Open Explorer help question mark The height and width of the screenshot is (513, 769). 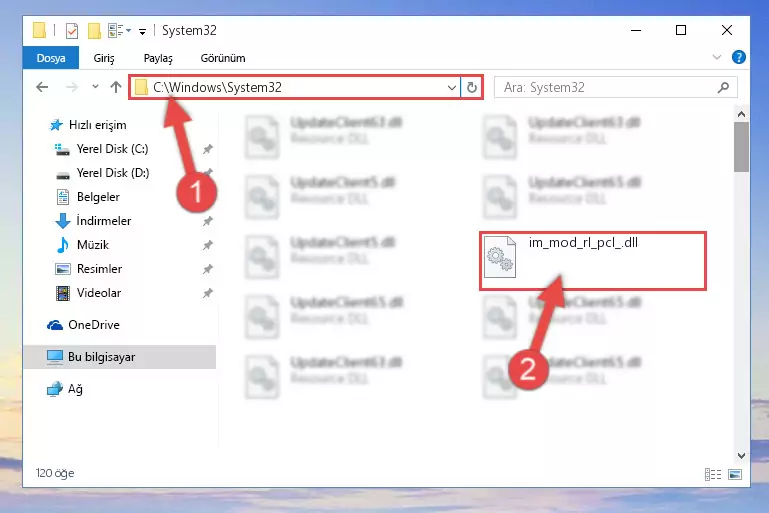click(739, 57)
